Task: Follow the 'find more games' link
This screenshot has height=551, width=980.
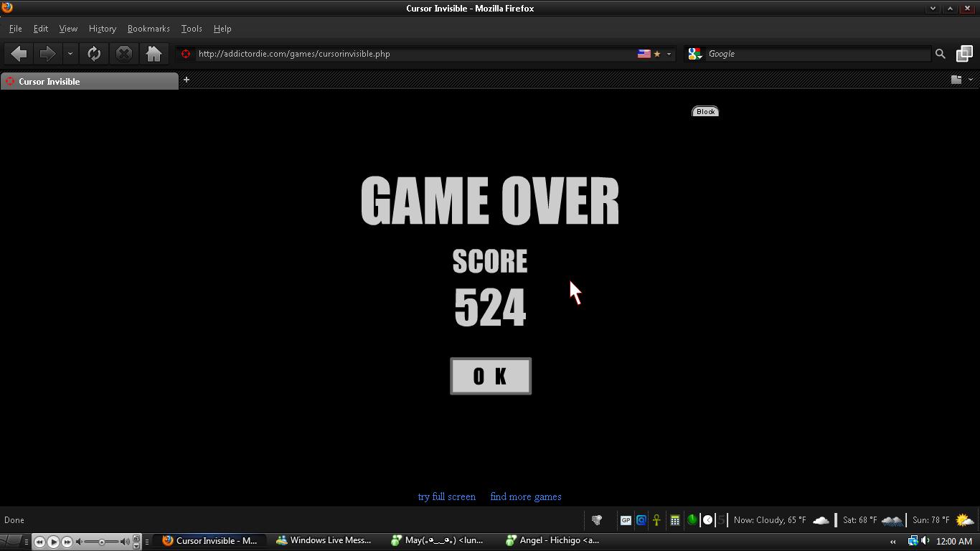Action: [525, 496]
